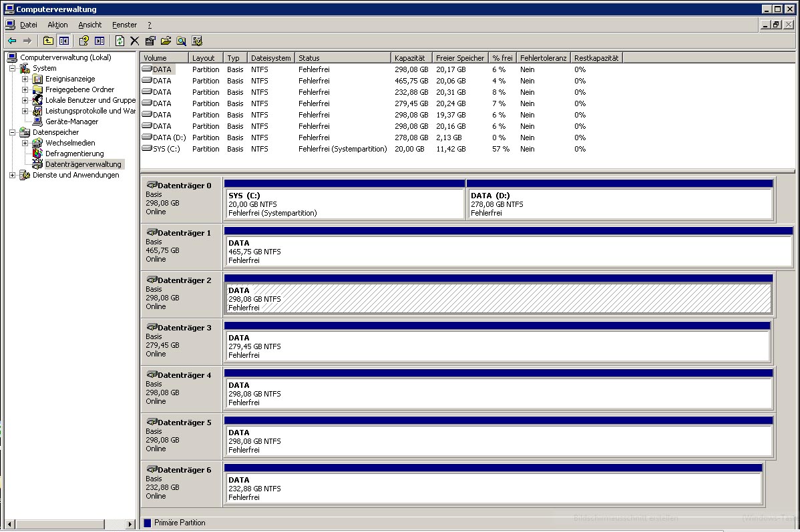800x532 pixels.
Task: Sort by the Dateisystem column header
Action: coord(271,58)
